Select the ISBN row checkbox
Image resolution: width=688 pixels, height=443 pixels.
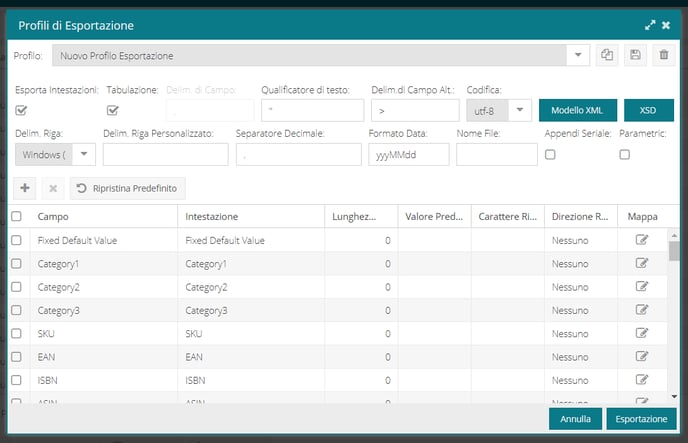coord(16,380)
